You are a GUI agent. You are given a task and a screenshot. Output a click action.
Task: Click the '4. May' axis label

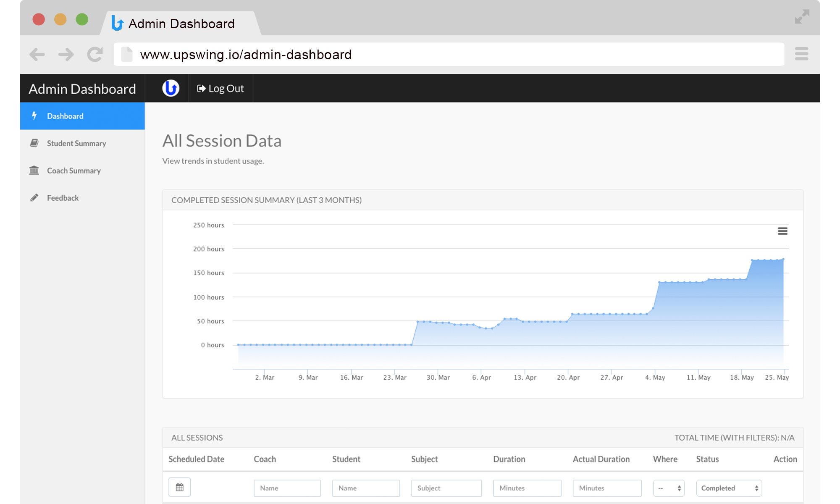pos(655,378)
